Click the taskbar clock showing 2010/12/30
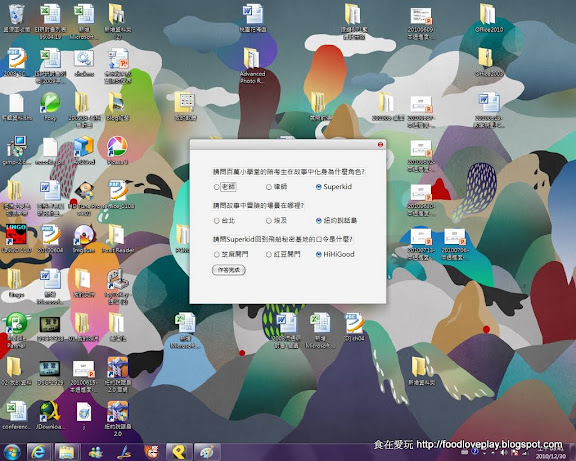Image resolution: width=576 pixels, height=461 pixels. (550, 453)
